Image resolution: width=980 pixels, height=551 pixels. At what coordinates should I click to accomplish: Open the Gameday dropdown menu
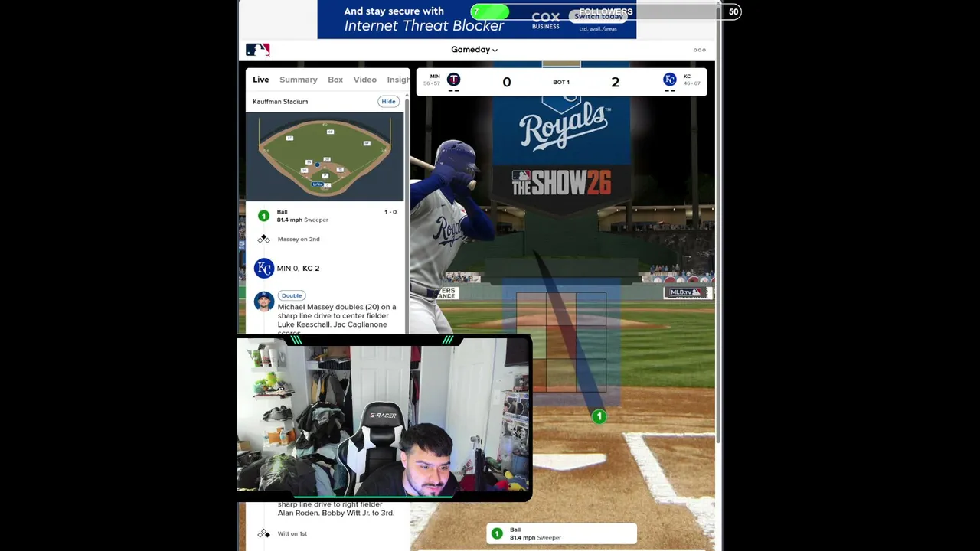(x=474, y=50)
